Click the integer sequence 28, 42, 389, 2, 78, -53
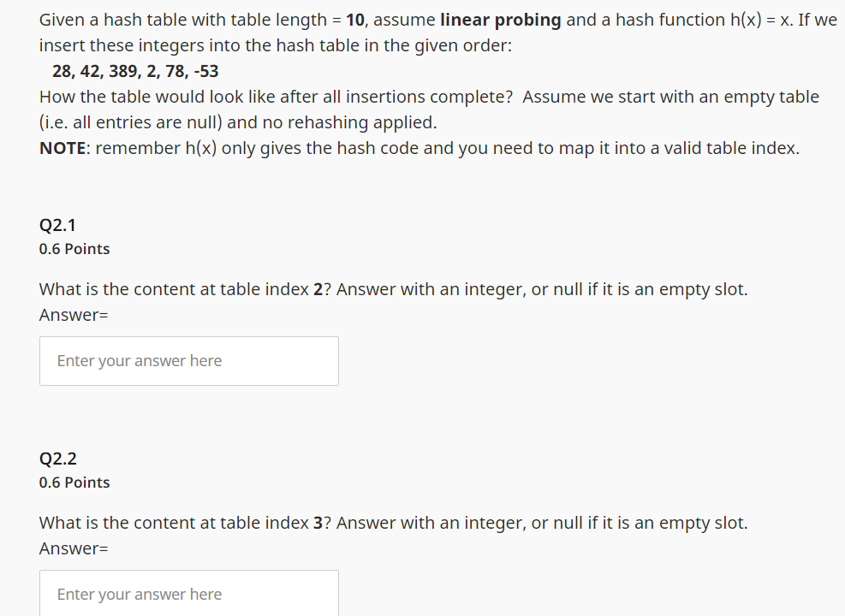 point(135,71)
